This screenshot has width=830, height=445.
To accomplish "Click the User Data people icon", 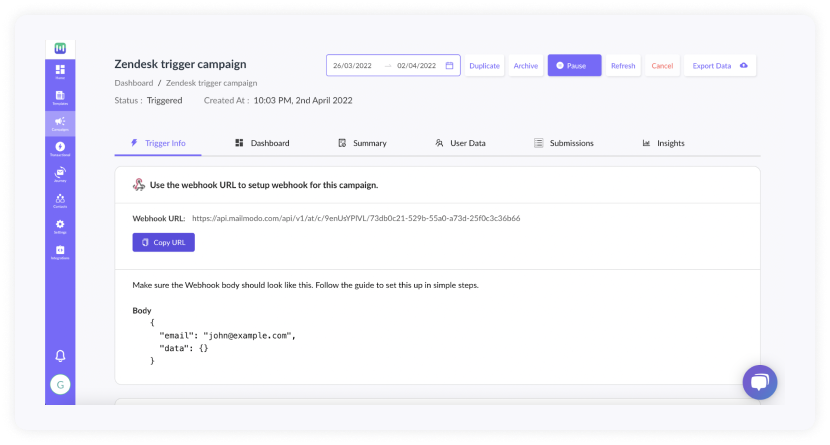I will coord(439,143).
